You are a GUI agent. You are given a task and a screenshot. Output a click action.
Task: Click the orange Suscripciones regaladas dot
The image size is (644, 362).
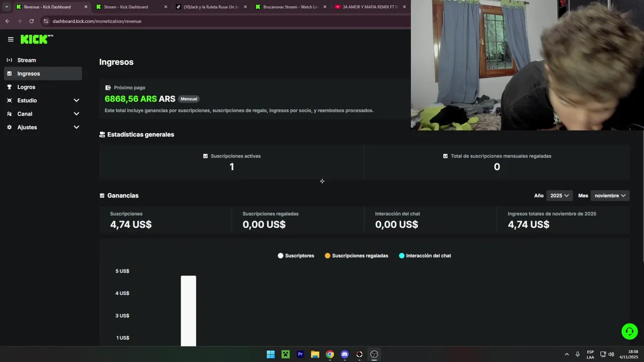(328, 256)
